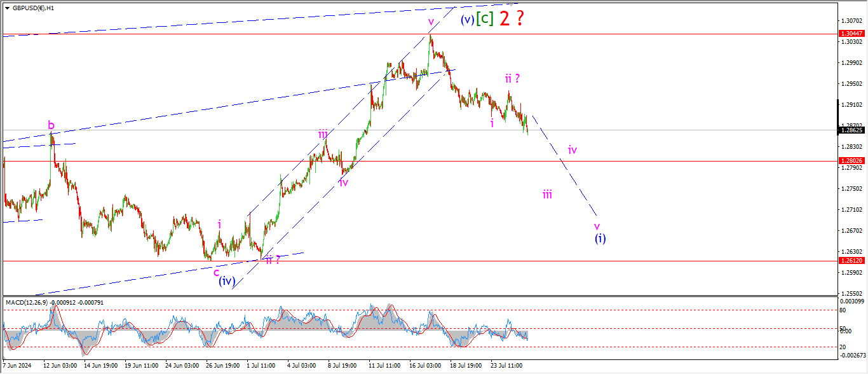Click the '7 Jun 2024' date on time axis

coord(17,366)
